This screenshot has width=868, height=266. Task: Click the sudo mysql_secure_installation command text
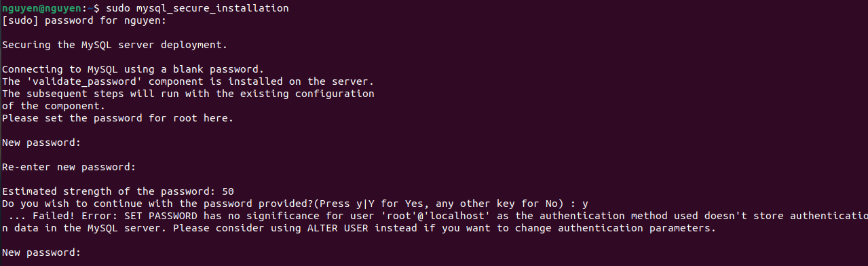pos(197,8)
